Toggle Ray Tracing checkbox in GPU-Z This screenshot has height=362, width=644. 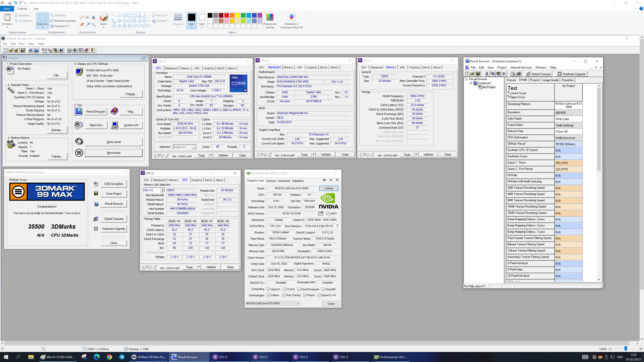(284, 295)
